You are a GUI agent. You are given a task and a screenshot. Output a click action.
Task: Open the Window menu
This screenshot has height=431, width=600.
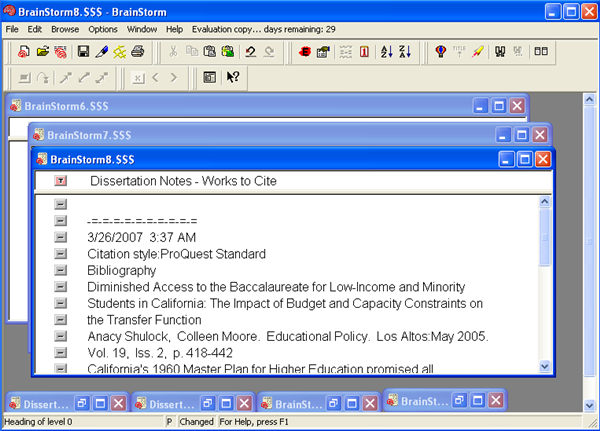(142, 29)
